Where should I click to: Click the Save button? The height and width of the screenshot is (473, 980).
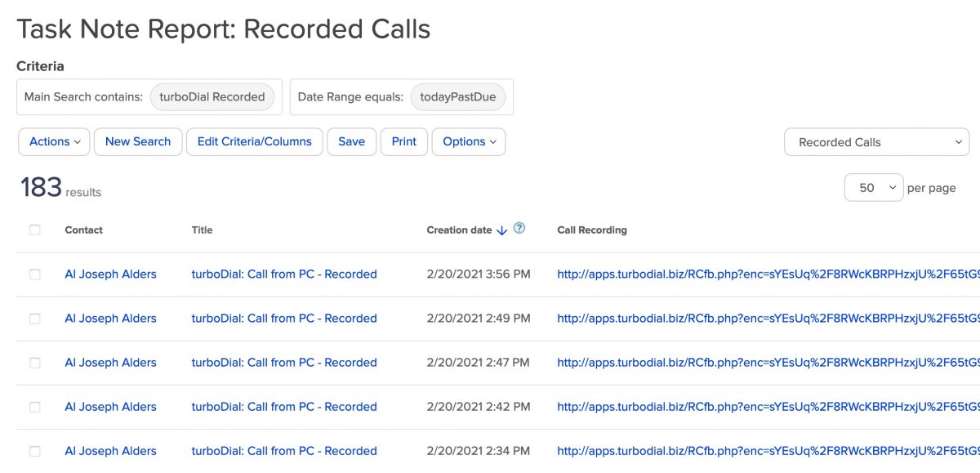point(352,141)
